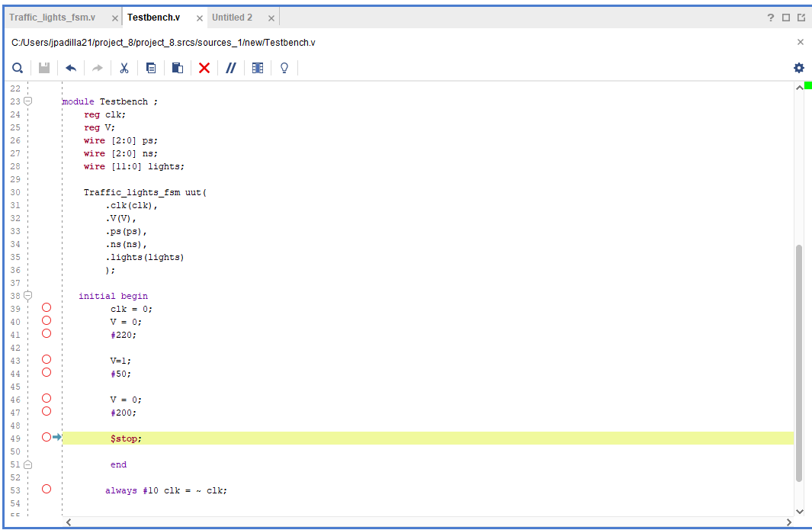Click the Copy icon
Image resolution: width=812 pixels, height=530 pixels.
[150, 68]
